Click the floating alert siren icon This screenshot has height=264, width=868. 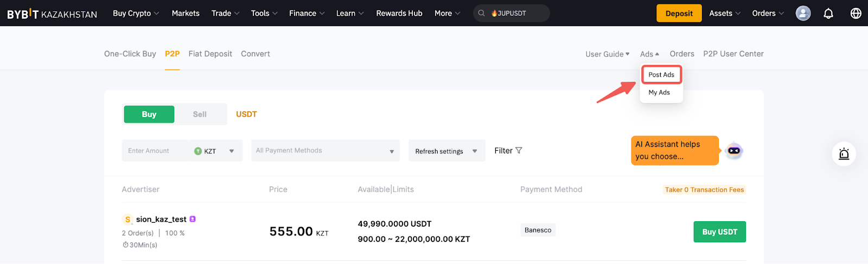pos(844,154)
